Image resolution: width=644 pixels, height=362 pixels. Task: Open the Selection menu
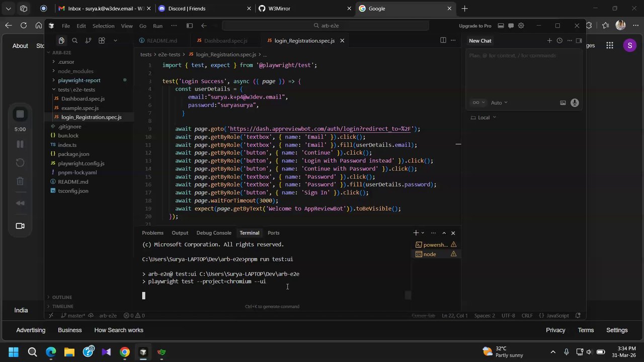pyautogui.click(x=103, y=26)
